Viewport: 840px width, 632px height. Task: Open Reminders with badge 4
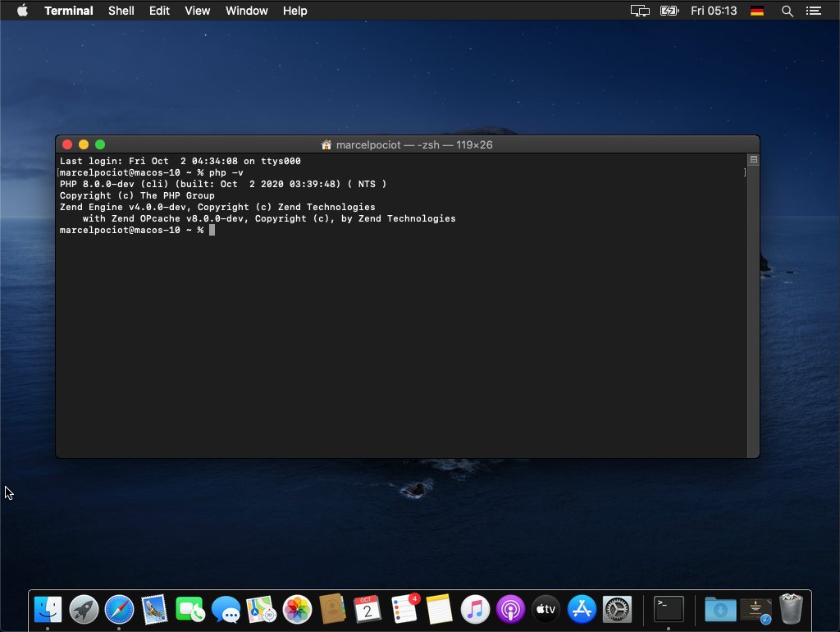(404, 609)
